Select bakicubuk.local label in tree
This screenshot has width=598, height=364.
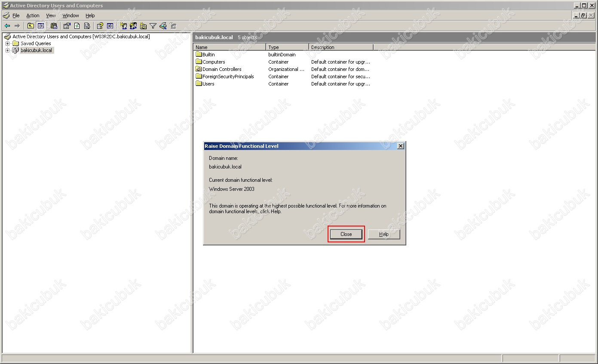point(37,50)
